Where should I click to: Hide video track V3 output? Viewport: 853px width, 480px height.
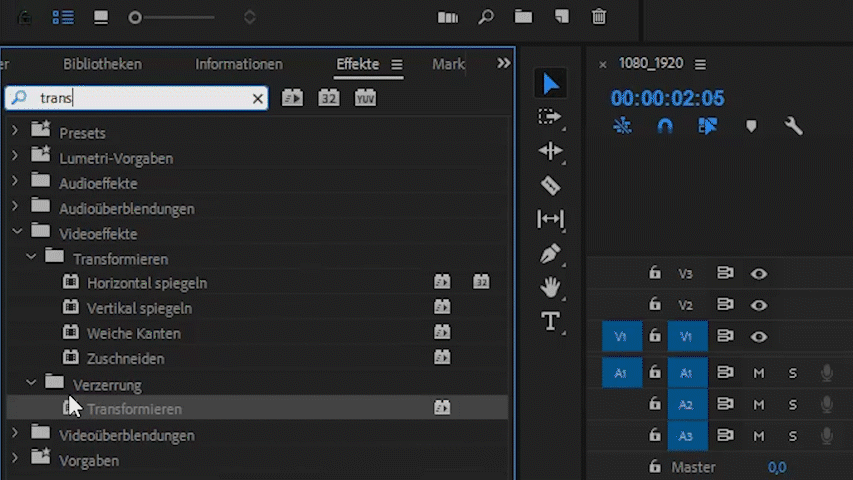(x=759, y=273)
